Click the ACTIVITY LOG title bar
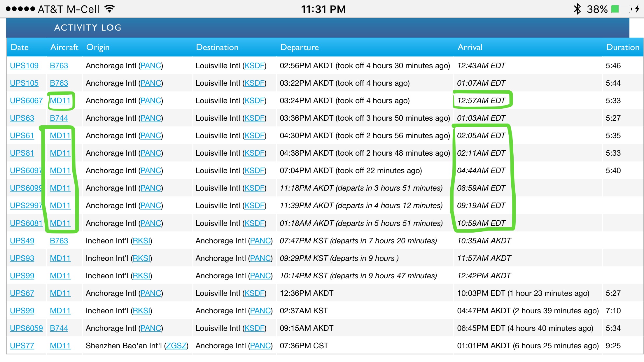The image size is (644, 362). pyautogui.click(x=318, y=28)
